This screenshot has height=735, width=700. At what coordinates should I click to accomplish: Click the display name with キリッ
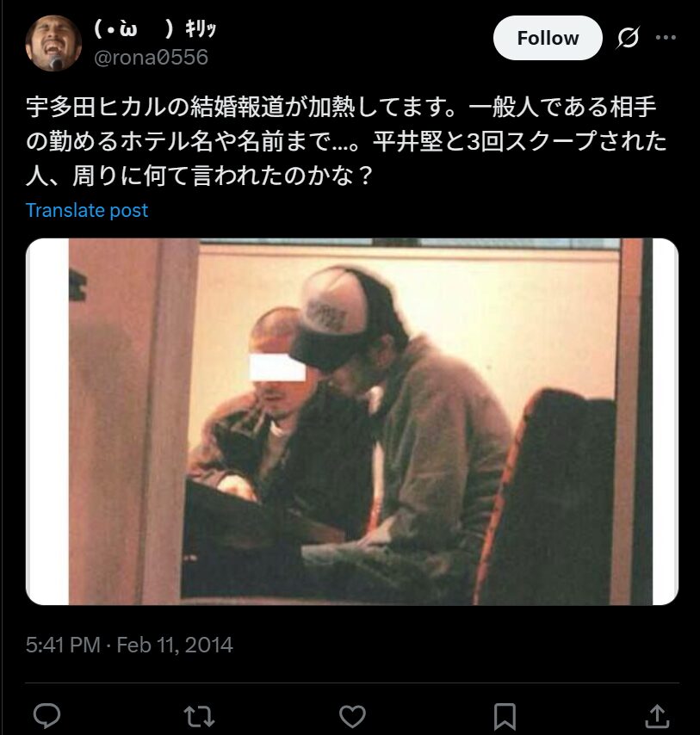click(155, 29)
